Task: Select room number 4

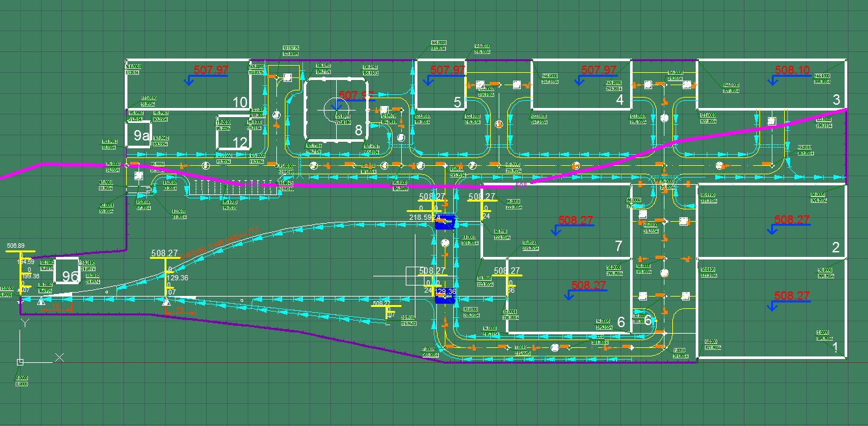Action: click(620, 100)
